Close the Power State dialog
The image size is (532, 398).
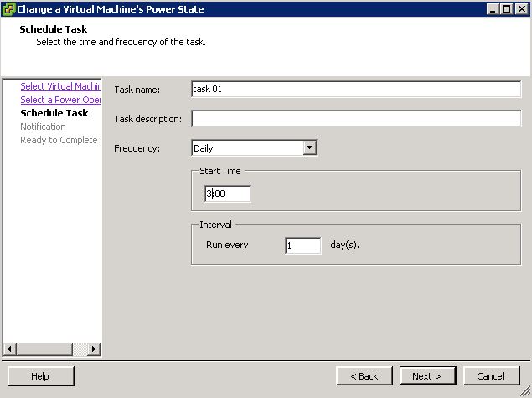coord(521,9)
